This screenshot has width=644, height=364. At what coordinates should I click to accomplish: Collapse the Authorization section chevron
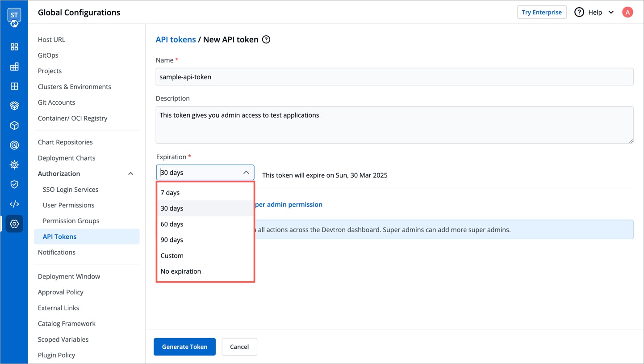[130, 174]
